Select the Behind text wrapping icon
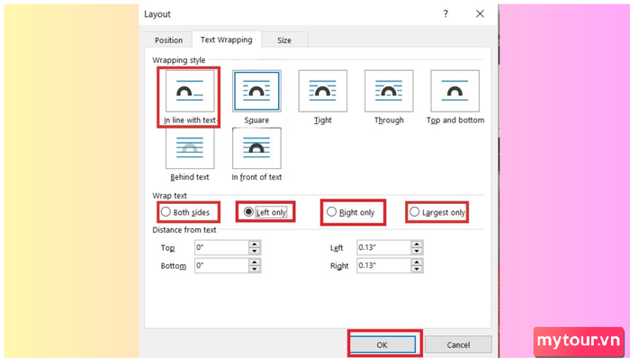The width and height of the screenshot is (630, 364). coord(190,148)
